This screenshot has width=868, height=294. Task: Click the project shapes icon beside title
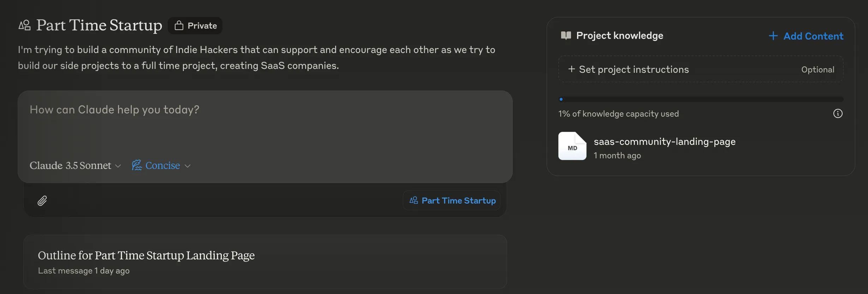25,25
